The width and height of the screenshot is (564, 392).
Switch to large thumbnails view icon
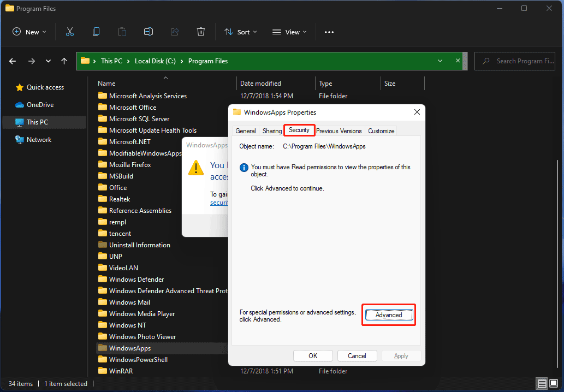[x=554, y=383]
